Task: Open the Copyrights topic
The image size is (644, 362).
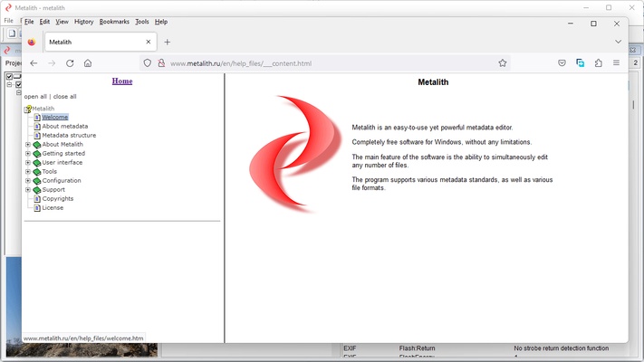Action: pyautogui.click(x=58, y=199)
